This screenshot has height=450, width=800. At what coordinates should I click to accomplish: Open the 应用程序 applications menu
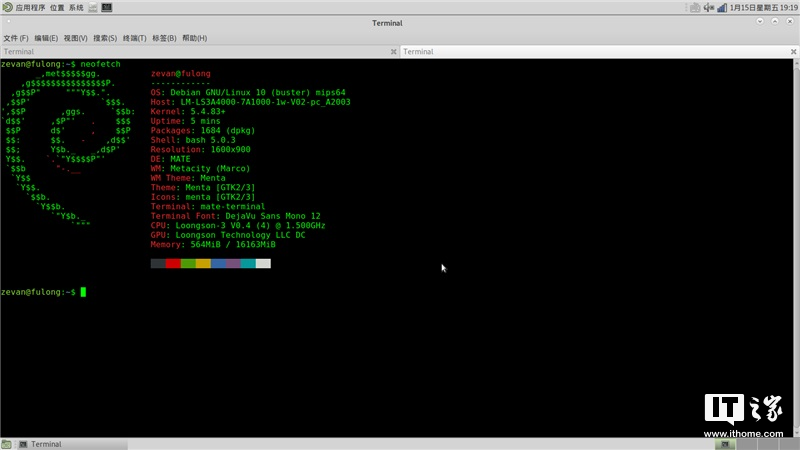pyautogui.click(x=30, y=8)
